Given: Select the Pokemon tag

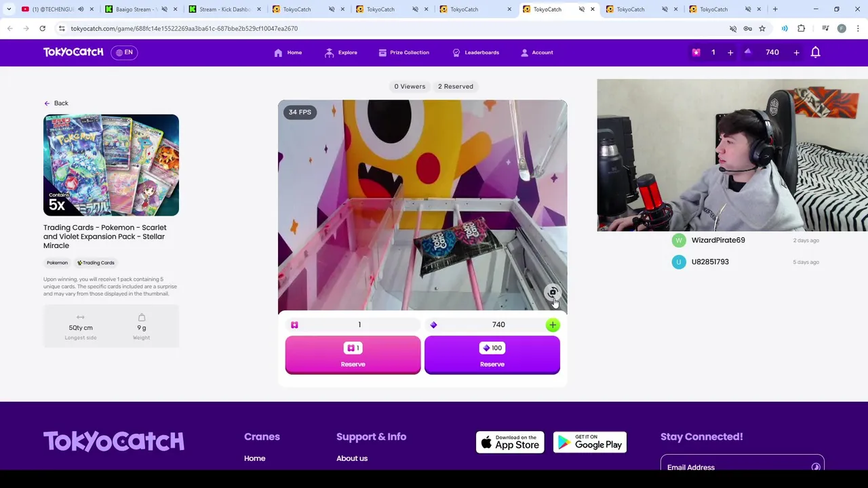Looking at the screenshot, I should point(57,262).
